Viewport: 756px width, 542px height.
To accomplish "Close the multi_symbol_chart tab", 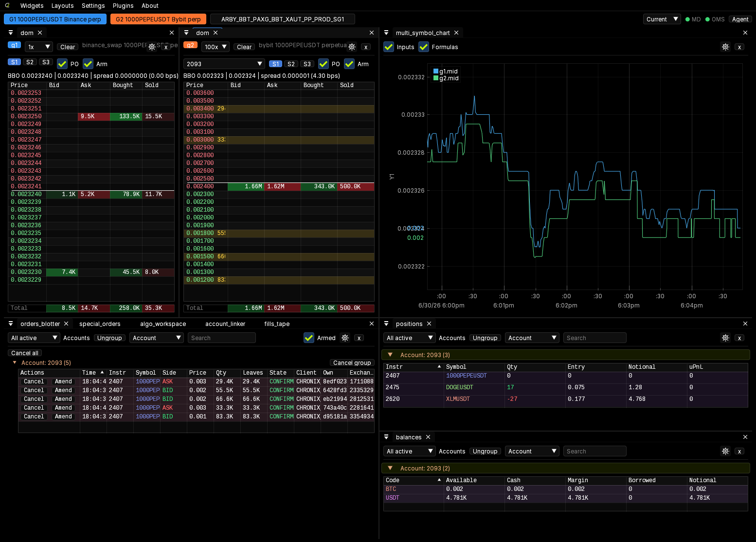I will (x=456, y=33).
